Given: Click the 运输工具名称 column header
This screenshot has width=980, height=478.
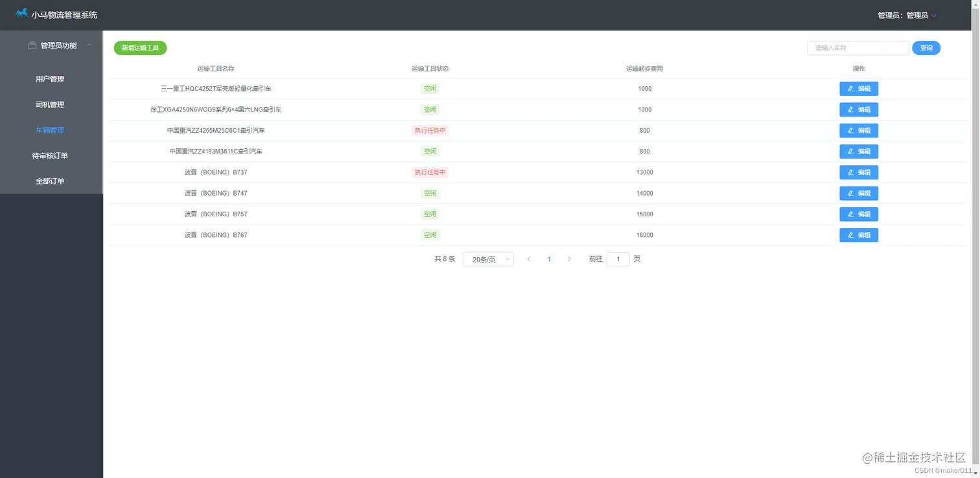Looking at the screenshot, I should coord(216,69).
